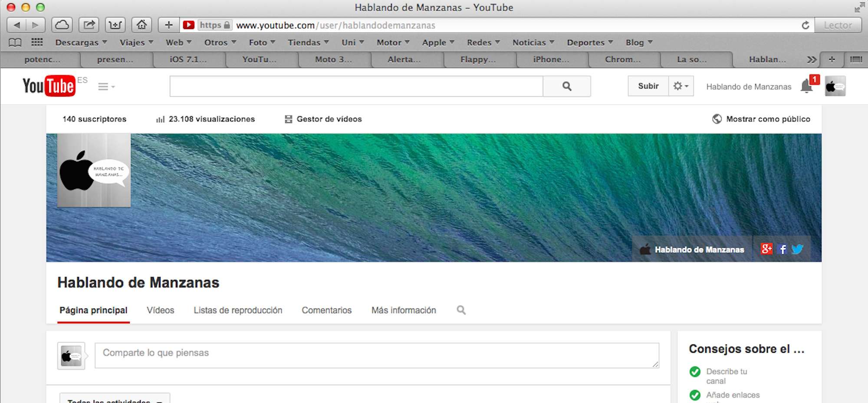Switch to the Chrom browser tab

[x=624, y=59]
